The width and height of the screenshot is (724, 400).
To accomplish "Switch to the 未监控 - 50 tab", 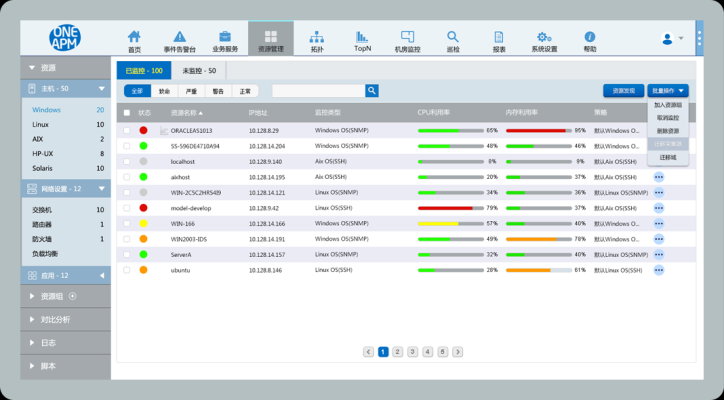I will [198, 71].
